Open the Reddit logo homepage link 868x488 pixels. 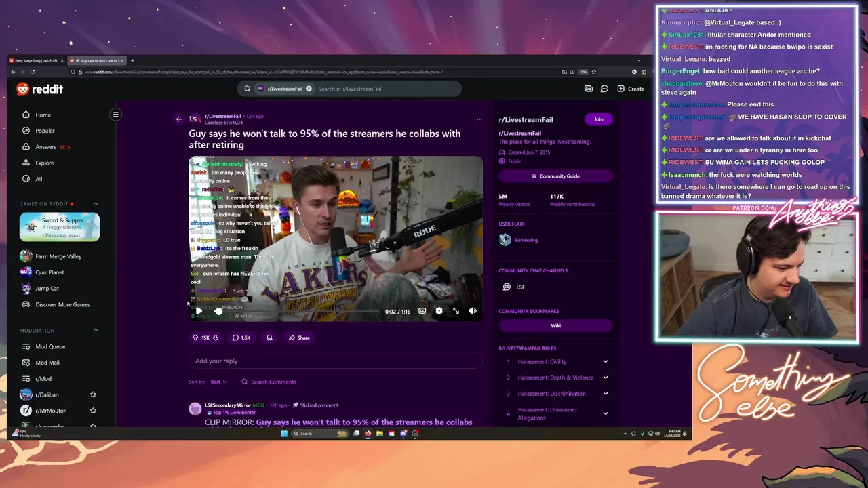[39, 89]
